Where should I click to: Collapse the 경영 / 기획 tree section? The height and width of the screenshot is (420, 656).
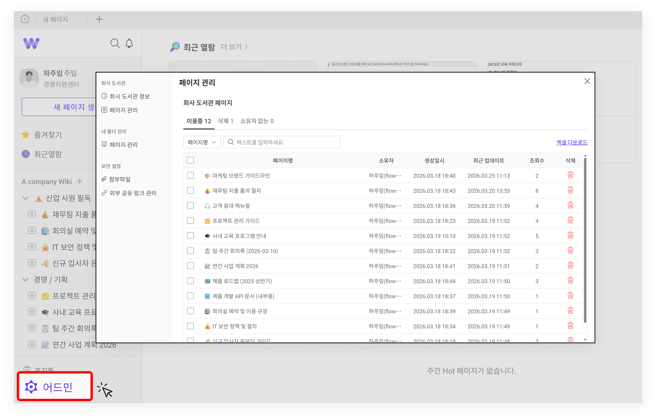coord(26,280)
